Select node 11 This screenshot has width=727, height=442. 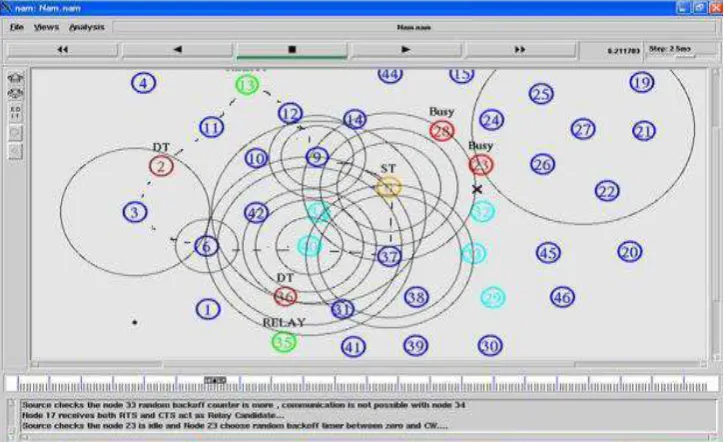point(211,128)
